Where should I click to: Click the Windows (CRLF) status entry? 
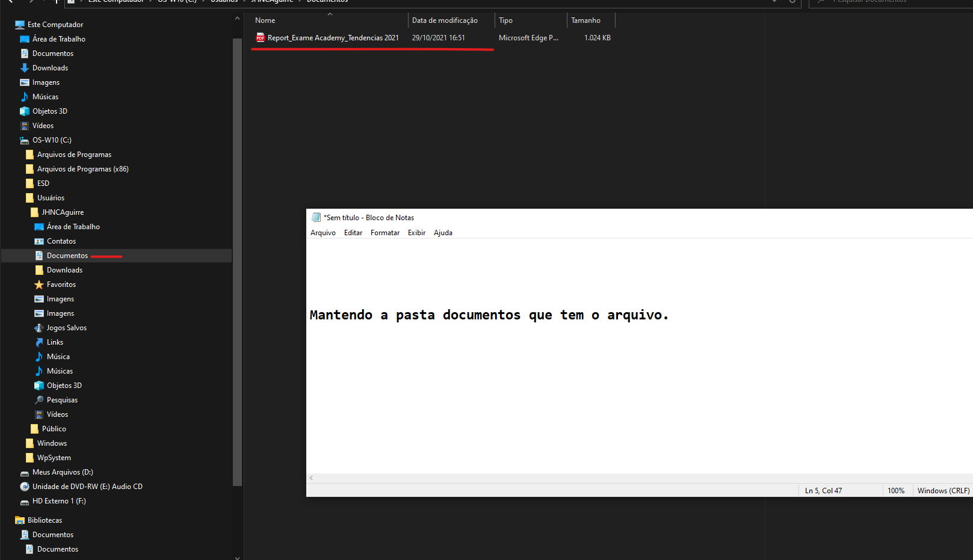coord(944,491)
